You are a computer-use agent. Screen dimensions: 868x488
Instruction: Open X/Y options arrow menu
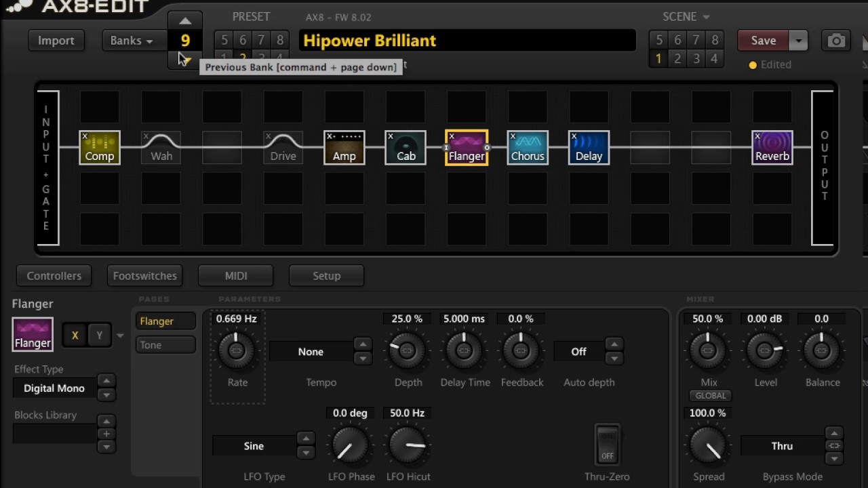(120, 335)
